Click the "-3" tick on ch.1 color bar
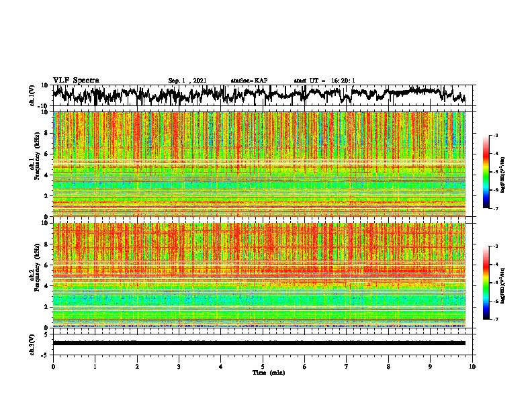Viewport: 532px width, 411px height. click(x=495, y=136)
